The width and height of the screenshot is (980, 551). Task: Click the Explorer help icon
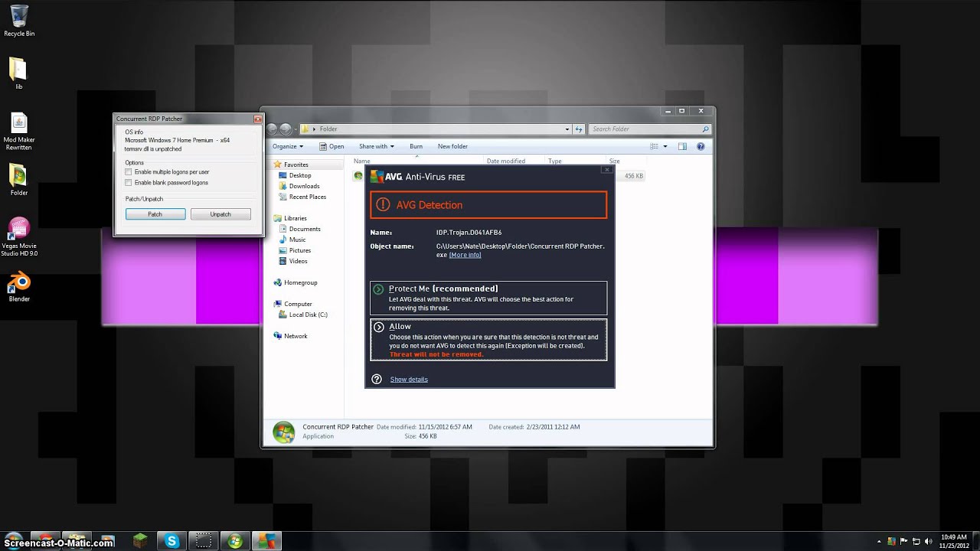point(701,146)
